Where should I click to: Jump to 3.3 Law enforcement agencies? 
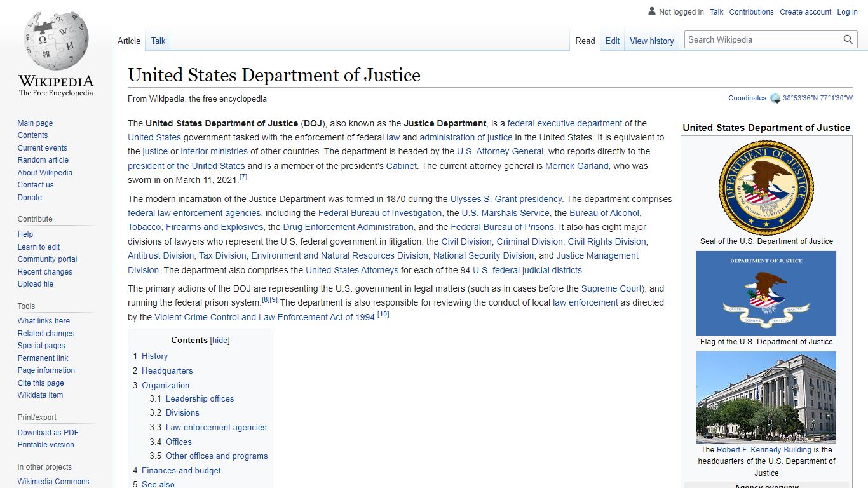216,428
